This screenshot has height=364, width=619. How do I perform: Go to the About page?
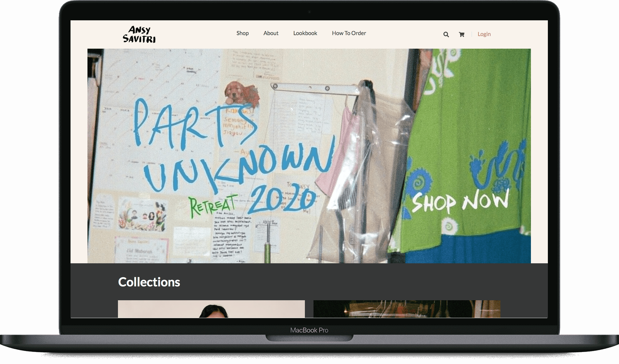tap(271, 33)
